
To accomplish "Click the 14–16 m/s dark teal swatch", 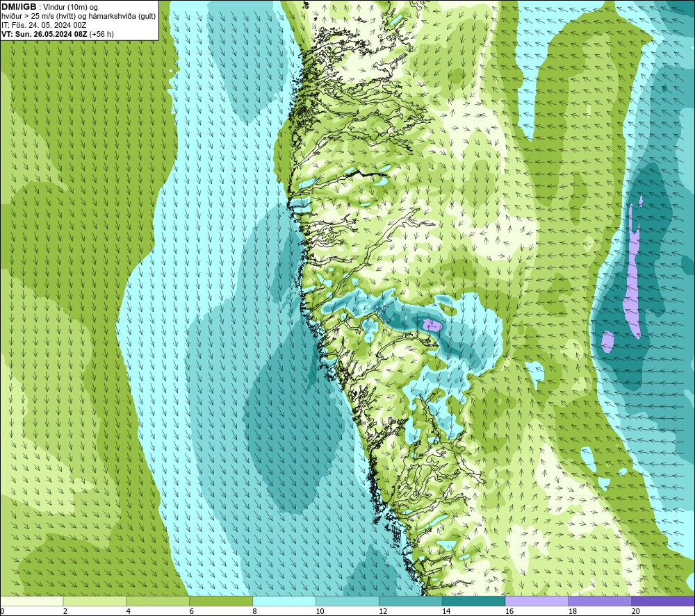I will tap(474, 601).
